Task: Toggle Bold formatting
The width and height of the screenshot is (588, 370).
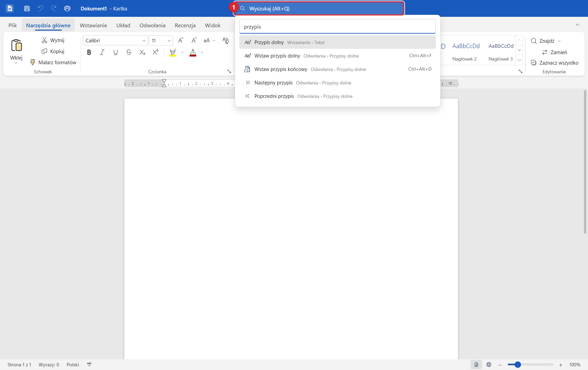Action: pyautogui.click(x=89, y=52)
